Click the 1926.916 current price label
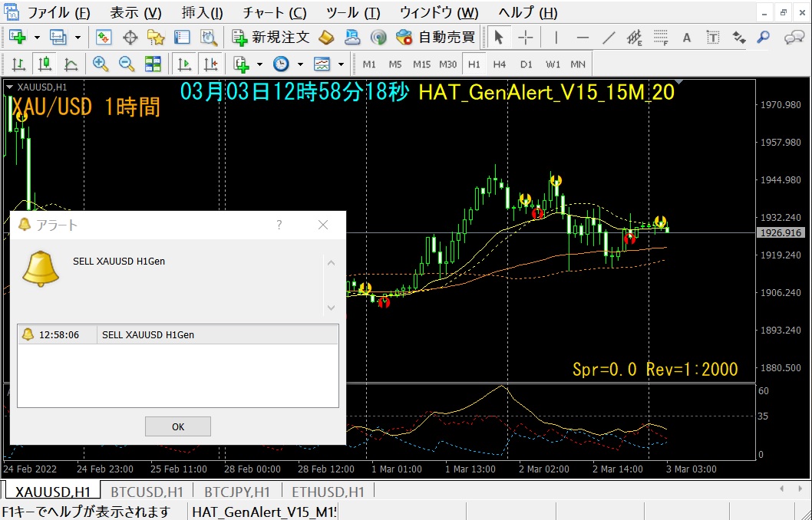This screenshot has height=520, width=812. [781, 233]
